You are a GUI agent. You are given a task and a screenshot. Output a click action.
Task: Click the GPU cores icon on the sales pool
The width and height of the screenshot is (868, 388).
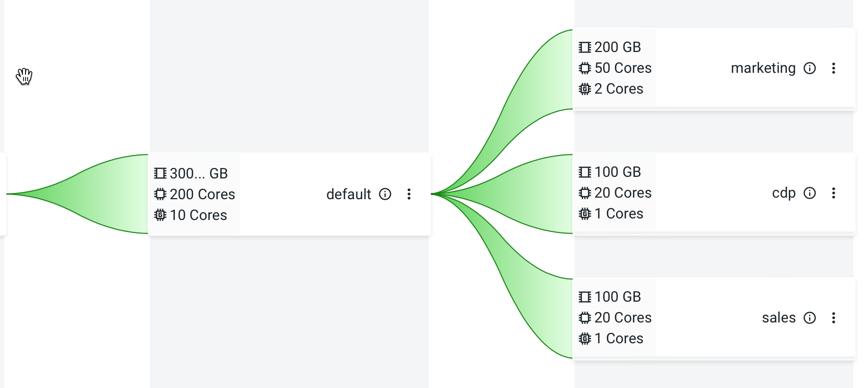(585, 338)
